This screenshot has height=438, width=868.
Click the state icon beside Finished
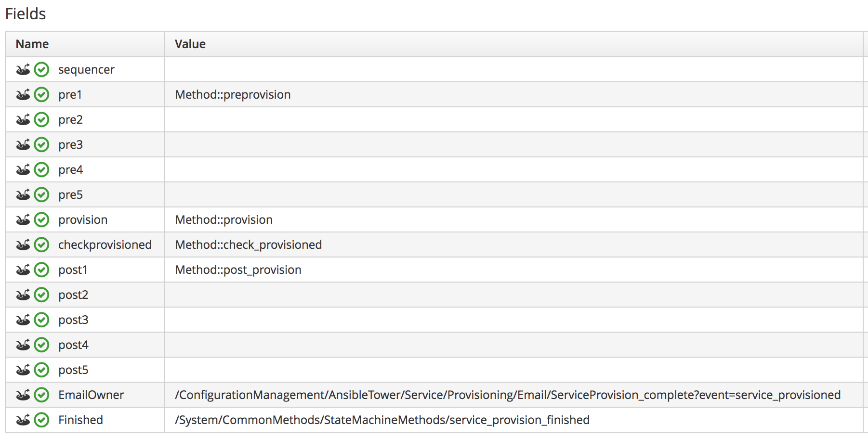pos(23,420)
